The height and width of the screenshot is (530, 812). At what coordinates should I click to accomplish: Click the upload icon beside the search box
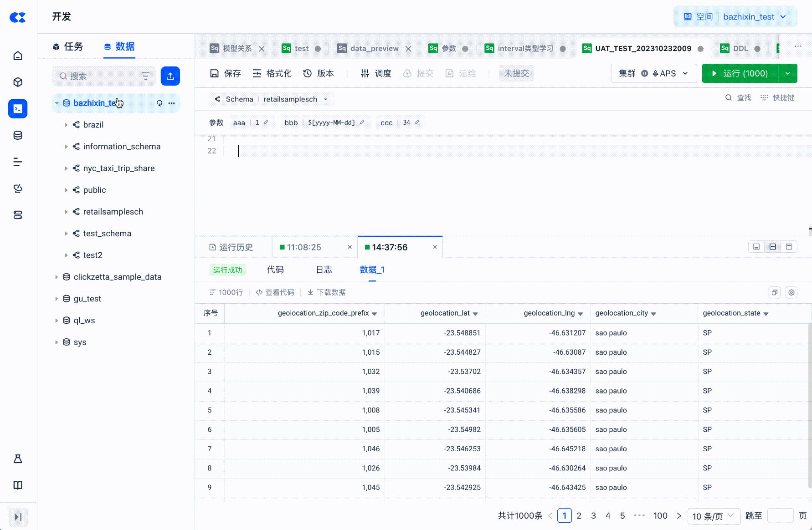(170, 76)
